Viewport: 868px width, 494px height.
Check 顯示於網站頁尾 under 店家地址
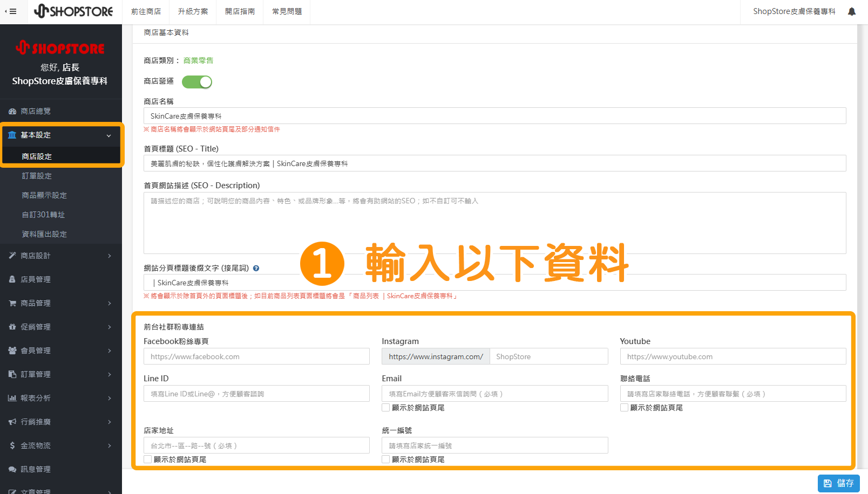coord(147,459)
